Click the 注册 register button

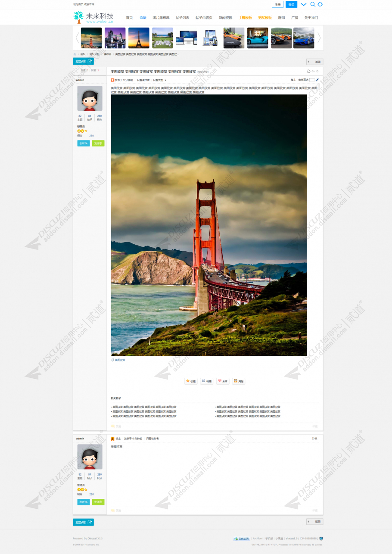point(278,4)
